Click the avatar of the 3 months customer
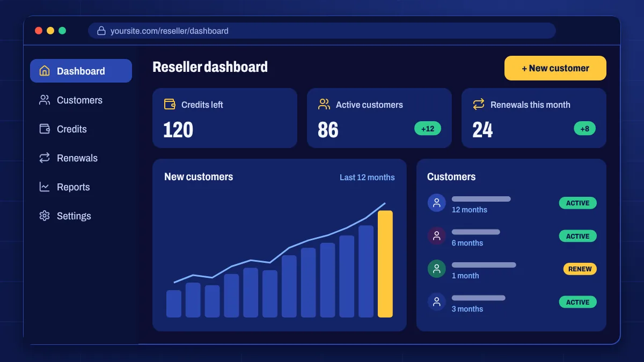The height and width of the screenshot is (362, 644). pyautogui.click(x=436, y=302)
